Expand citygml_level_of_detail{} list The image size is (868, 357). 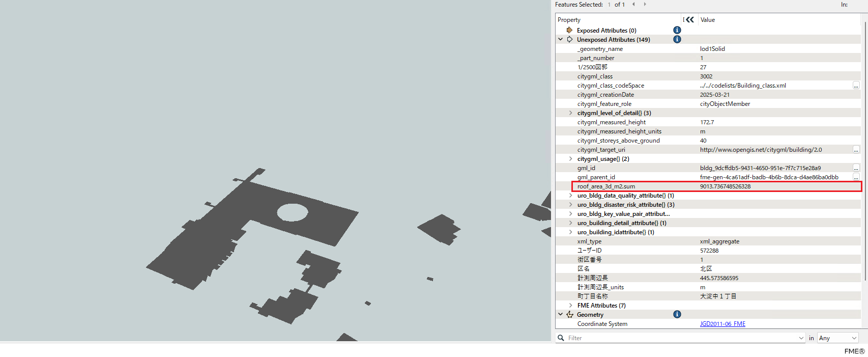(x=570, y=113)
